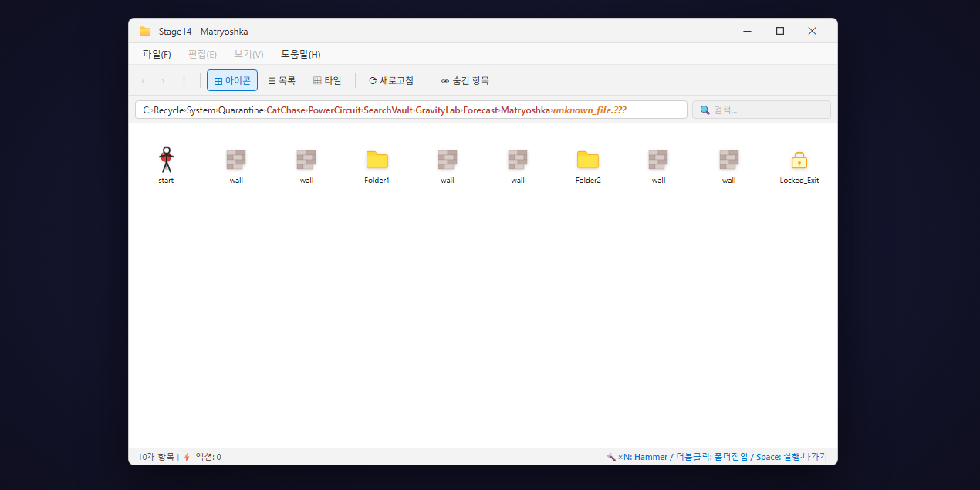Focus the 검색... search field
Viewport: 980px width, 490px height.
pos(762,110)
